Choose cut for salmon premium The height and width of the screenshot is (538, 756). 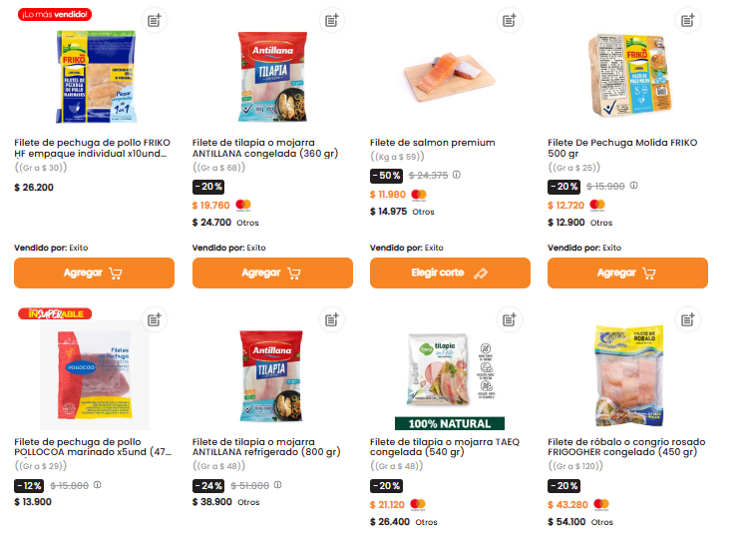[x=448, y=272]
